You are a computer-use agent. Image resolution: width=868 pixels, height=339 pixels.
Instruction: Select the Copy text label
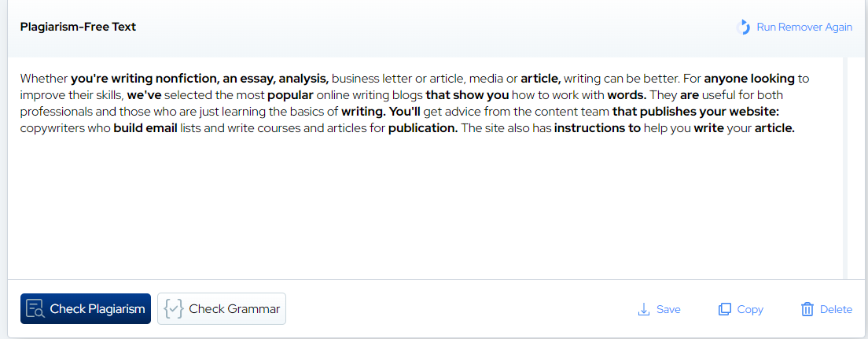pyautogui.click(x=750, y=309)
